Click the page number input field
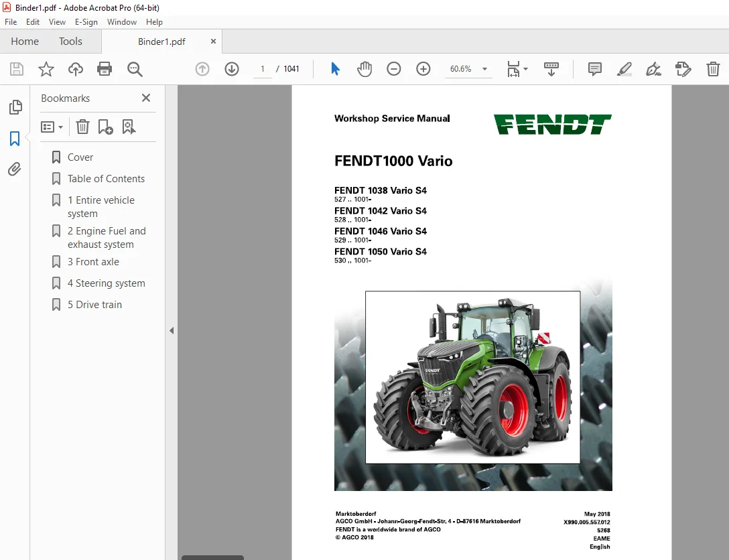The width and height of the screenshot is (729, 560). click(x=262, y=69)
